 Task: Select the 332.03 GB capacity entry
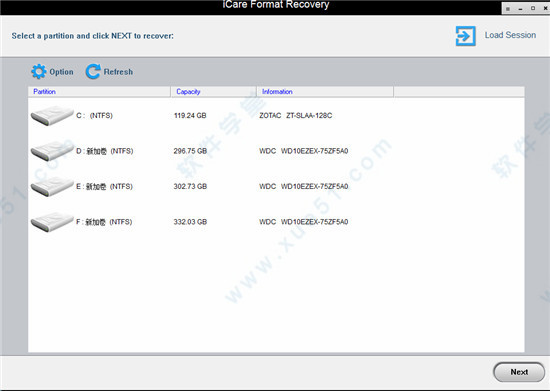(x=190, y=222)
